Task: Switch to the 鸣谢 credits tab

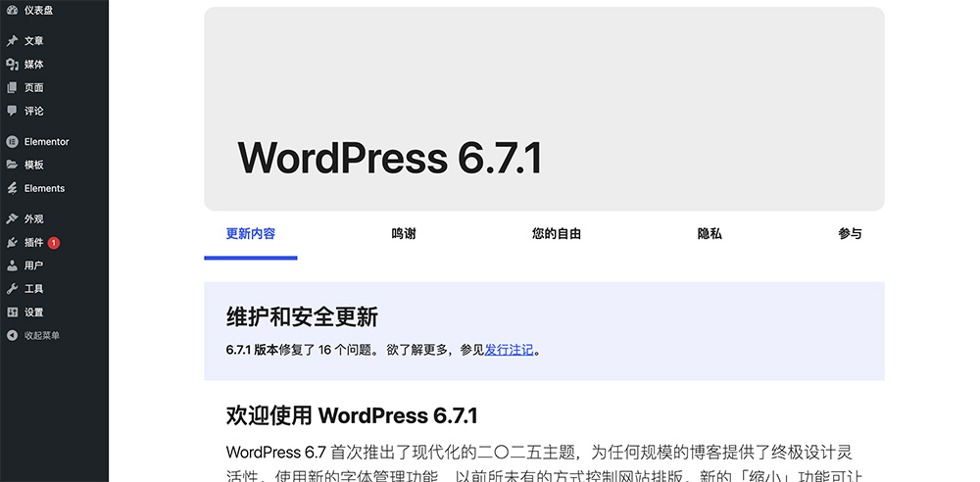Action: 404,234
